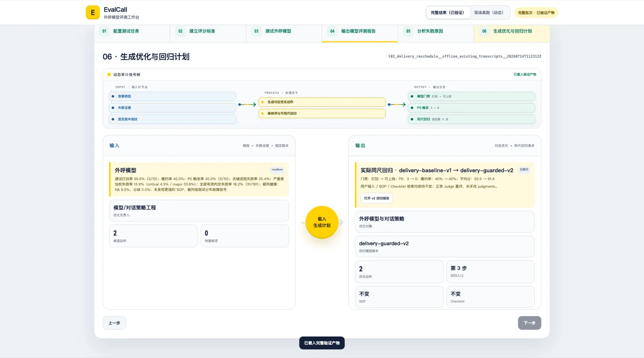Click the medium severity badge
The height and width of the screenshot is (358, 644).
277,170
